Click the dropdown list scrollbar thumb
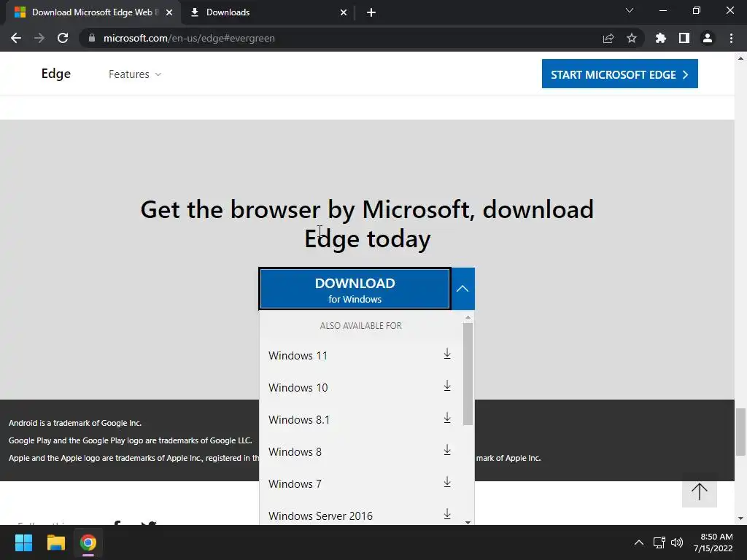Image resolution: width=747 pixels, height=560 pixels. [468, 374]
